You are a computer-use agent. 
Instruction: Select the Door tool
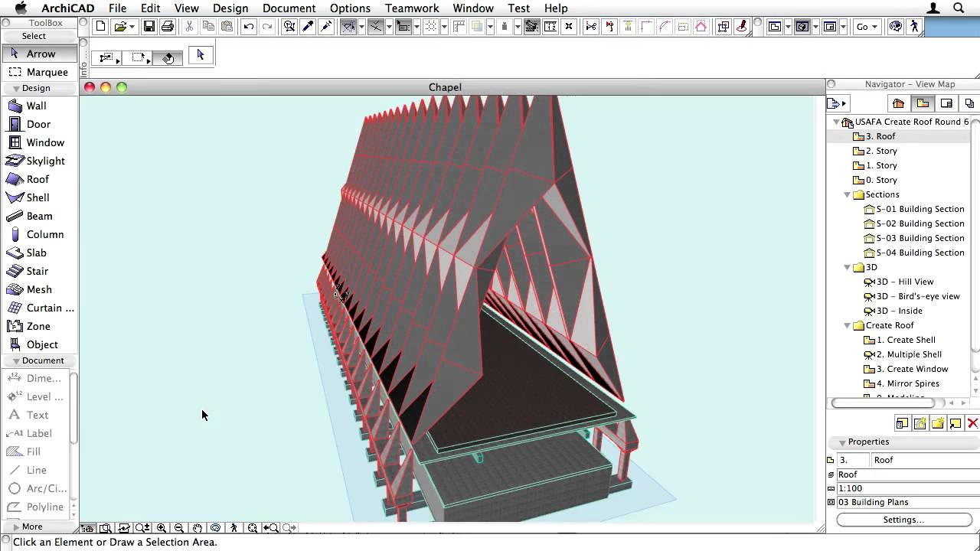pyautogui.click(x=38, y=124)
